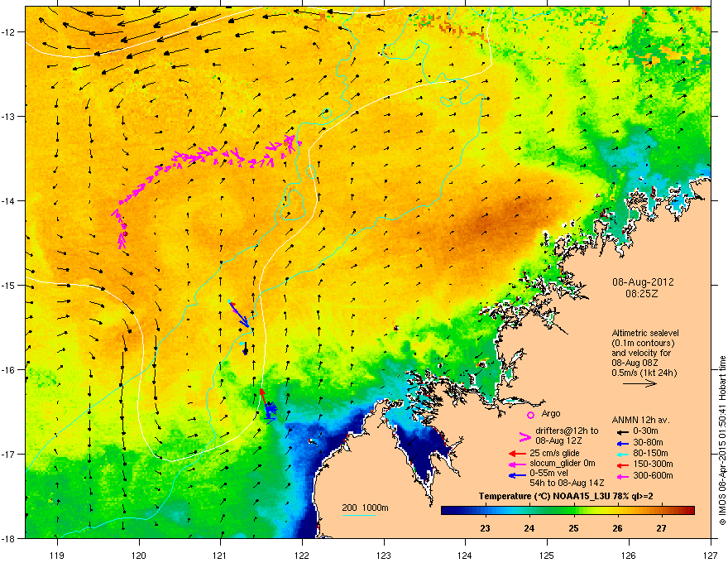
Task: Click the 0.5m/s velocity scale arrow
Action: pyautogui.click(x=639, y=383)
